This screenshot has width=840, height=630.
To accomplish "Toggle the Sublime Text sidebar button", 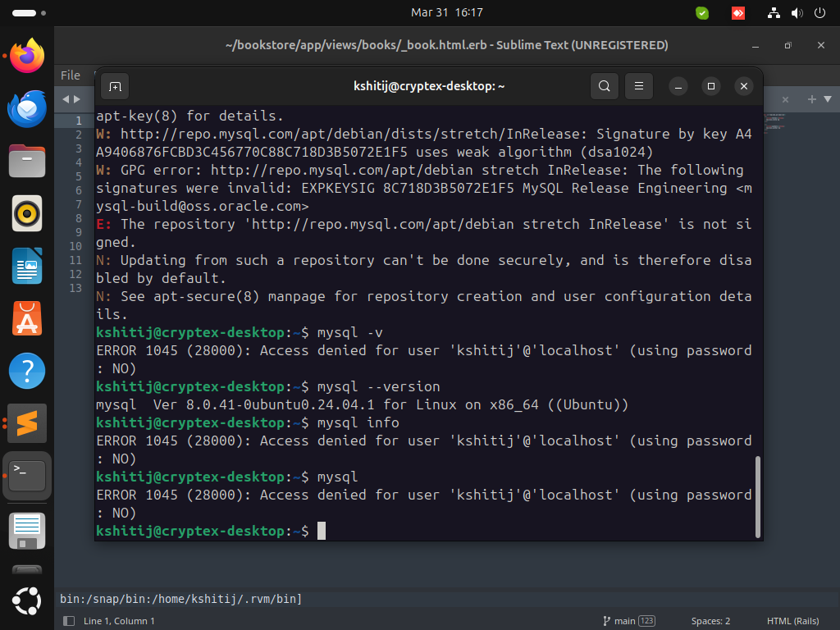I will [69, 621].
